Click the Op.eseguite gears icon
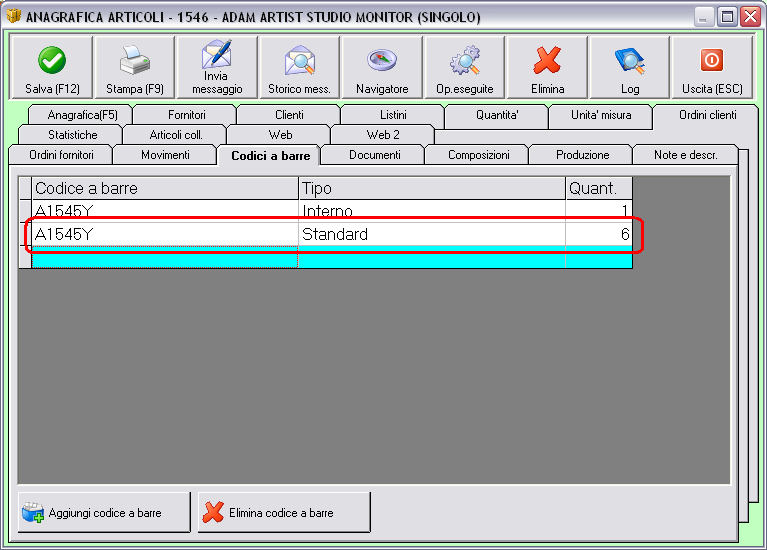Screen dimensions: 767x550 point(465,60)
